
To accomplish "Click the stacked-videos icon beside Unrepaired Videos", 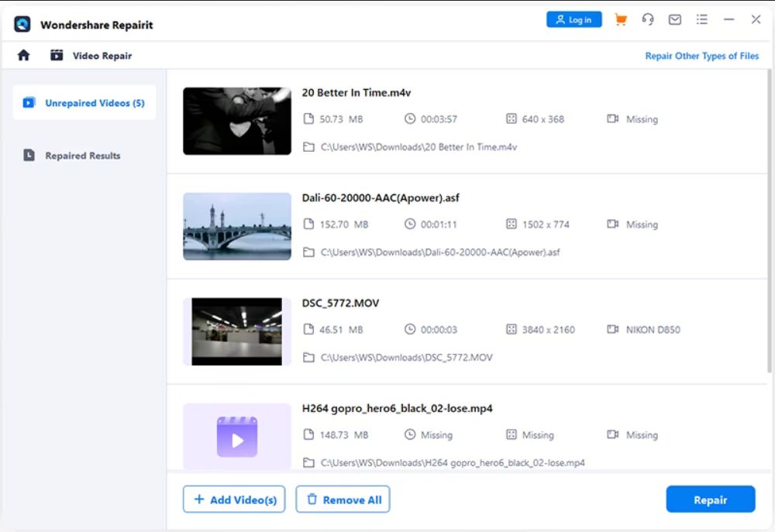I will pos(29,102).
